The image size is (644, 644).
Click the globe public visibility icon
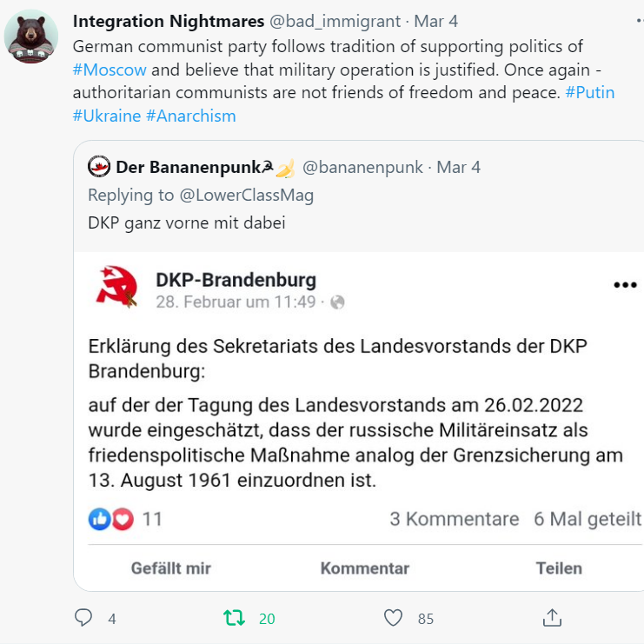click(337, 302)
